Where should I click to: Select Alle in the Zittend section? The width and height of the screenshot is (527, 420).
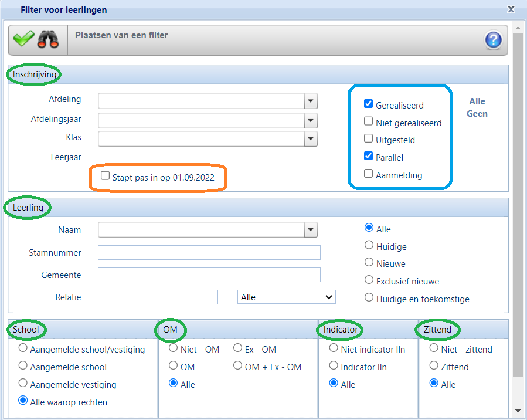click(434, 382)
